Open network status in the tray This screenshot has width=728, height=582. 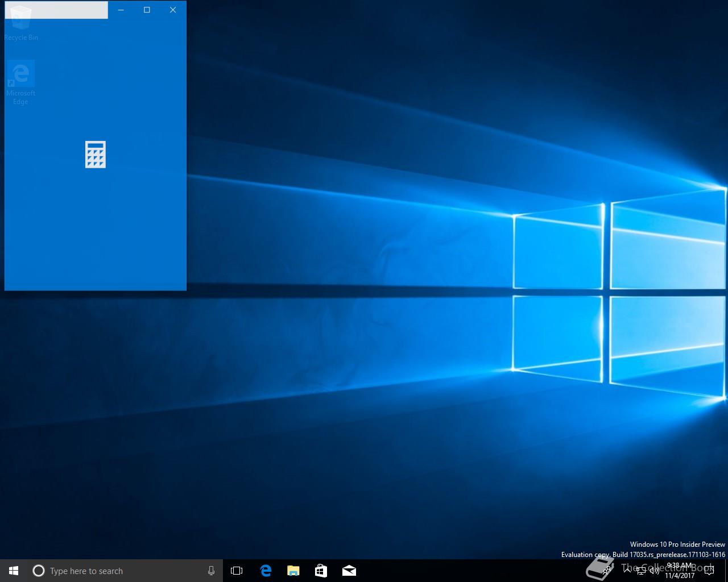(x=641, y=571)
